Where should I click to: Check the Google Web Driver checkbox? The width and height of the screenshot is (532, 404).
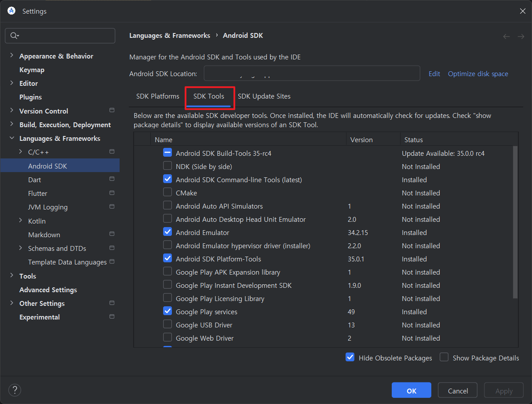(168, 338)
